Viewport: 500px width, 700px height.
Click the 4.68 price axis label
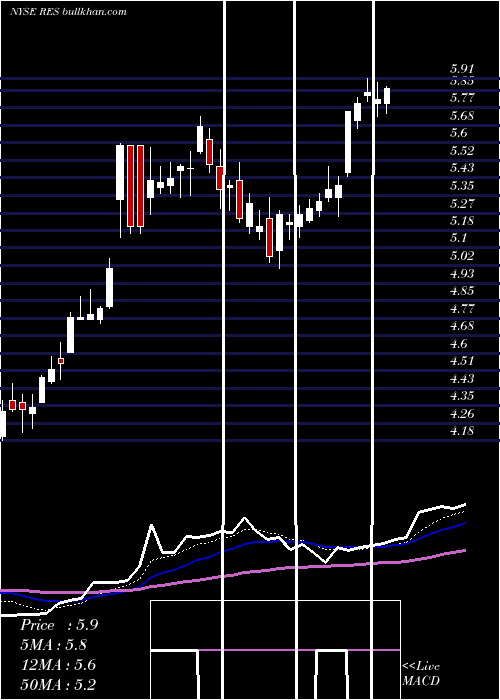pos(462,326)
